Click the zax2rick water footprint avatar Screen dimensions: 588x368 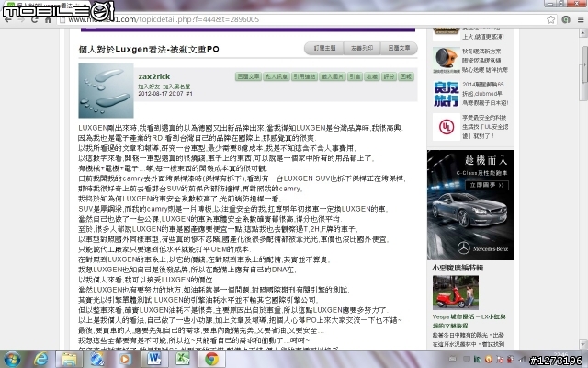pos(107,90)
